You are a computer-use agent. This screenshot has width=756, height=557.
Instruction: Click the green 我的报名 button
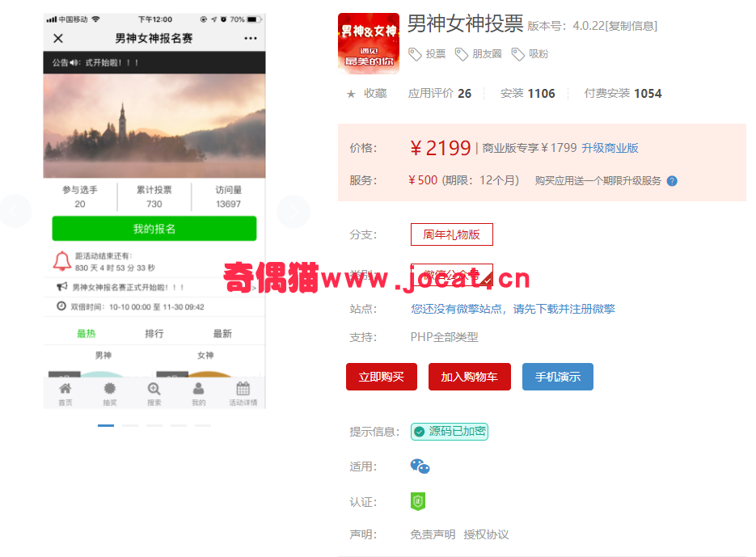[154, 229]
